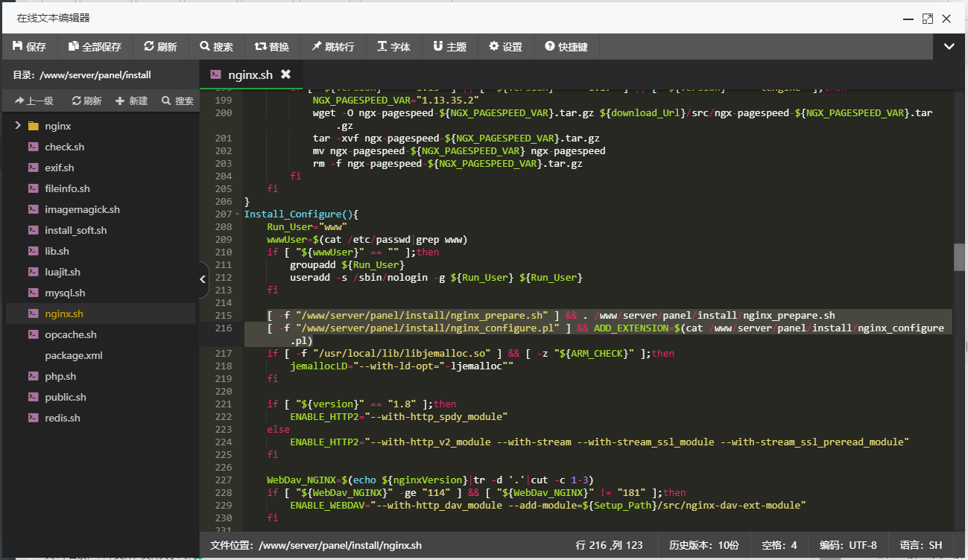Image resolution: width=968 pixels, height=560 pixels.
Task: Close the nginx.sh tab with X
Action: pyautogui.click(x=285, y=74)
